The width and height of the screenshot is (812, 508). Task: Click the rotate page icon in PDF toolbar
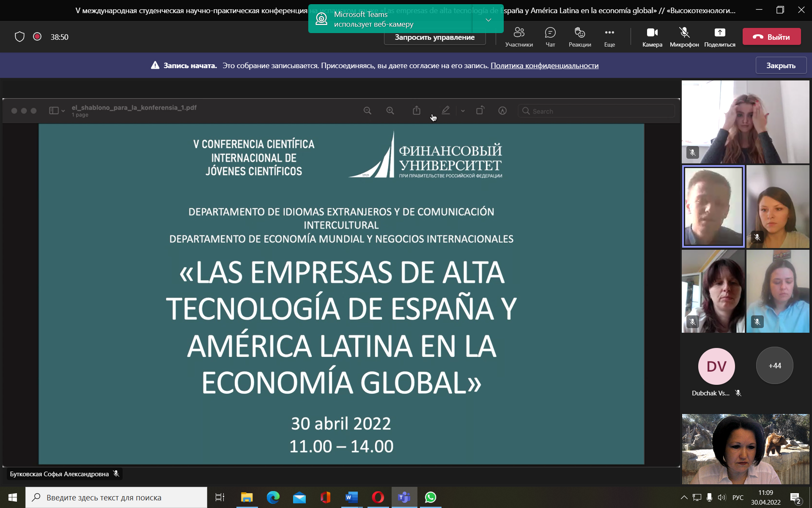[480, 110]
